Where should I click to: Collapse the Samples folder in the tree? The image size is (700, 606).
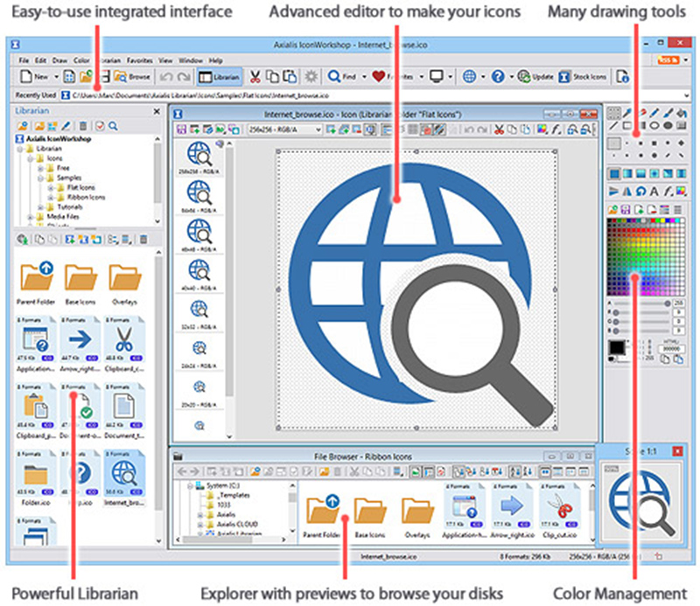pyautogui.click(x=39, y=178)
